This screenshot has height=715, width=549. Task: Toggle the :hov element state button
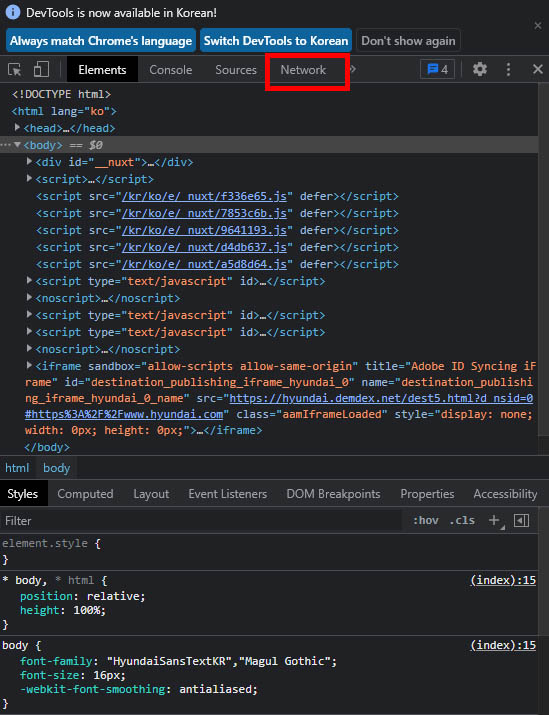[425, 520]
